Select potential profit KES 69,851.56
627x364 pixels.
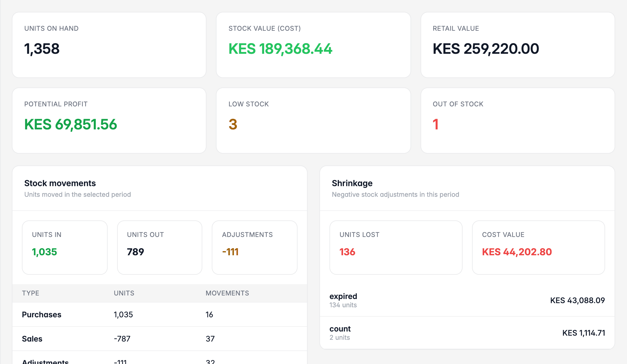tap(71, 124)
